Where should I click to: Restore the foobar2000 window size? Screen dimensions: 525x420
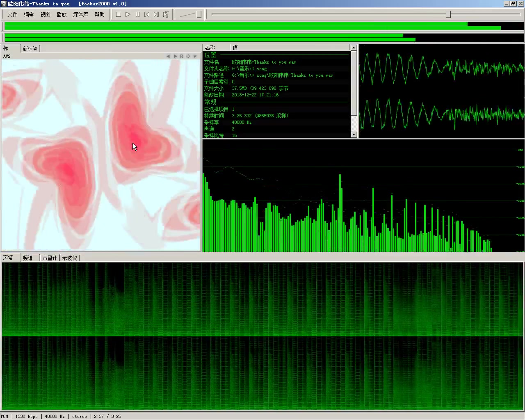513,4
